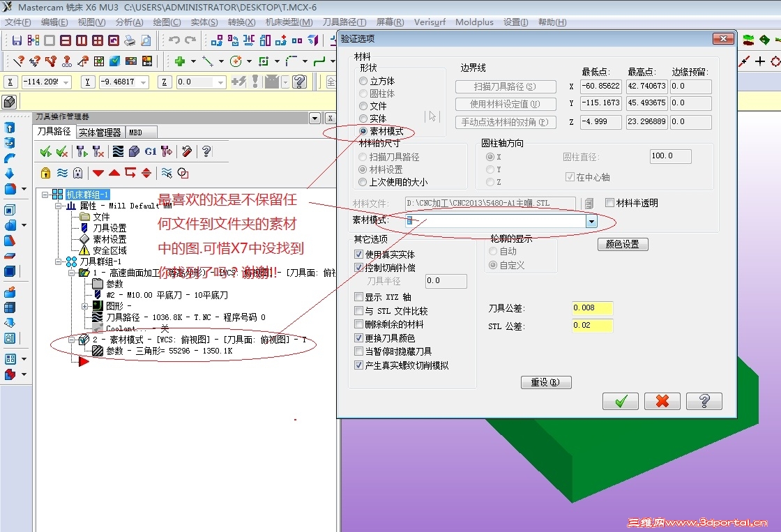The image size is (781, 532).
Task: Click the 刀具公差 value field 0.008
Action: point(592,308)
